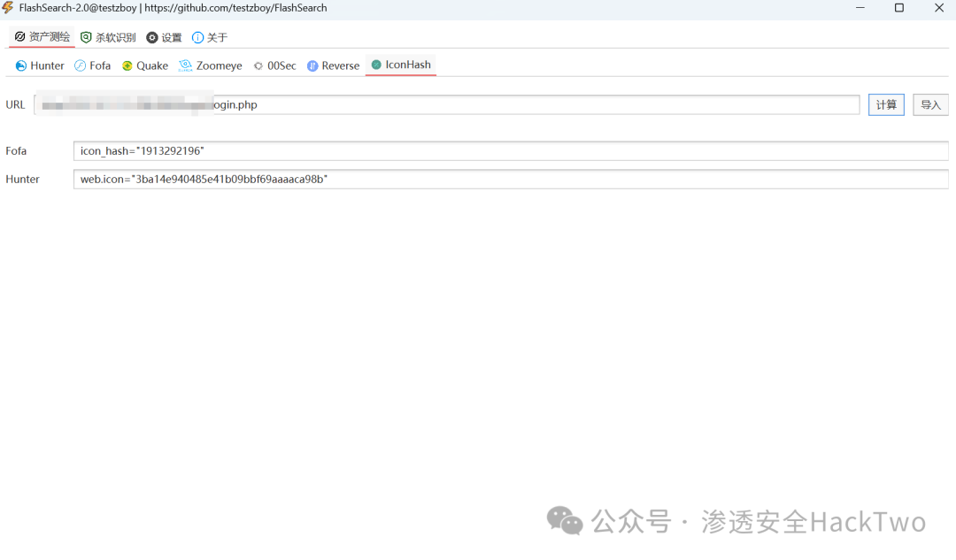Click the Hunter result label
This screenshot has height=560, width=956.
pyautogui.click(x=22, y=180)
